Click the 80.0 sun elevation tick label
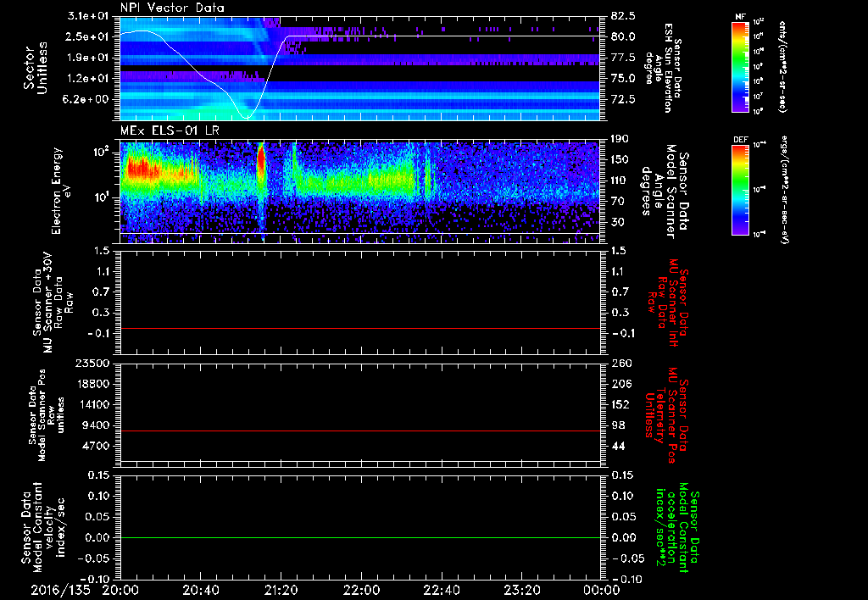 [x=623, y=36]
